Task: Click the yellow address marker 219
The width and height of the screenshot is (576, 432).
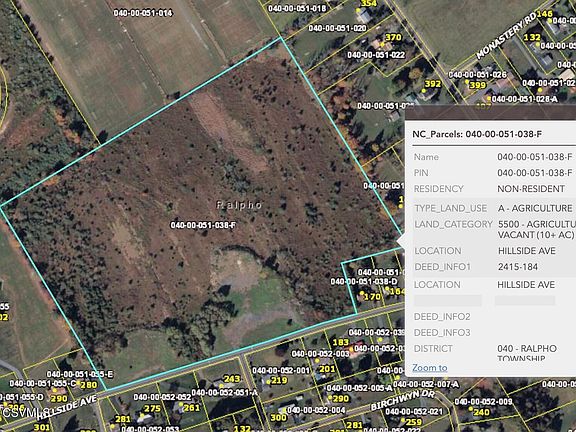Action: click(279, 381)
